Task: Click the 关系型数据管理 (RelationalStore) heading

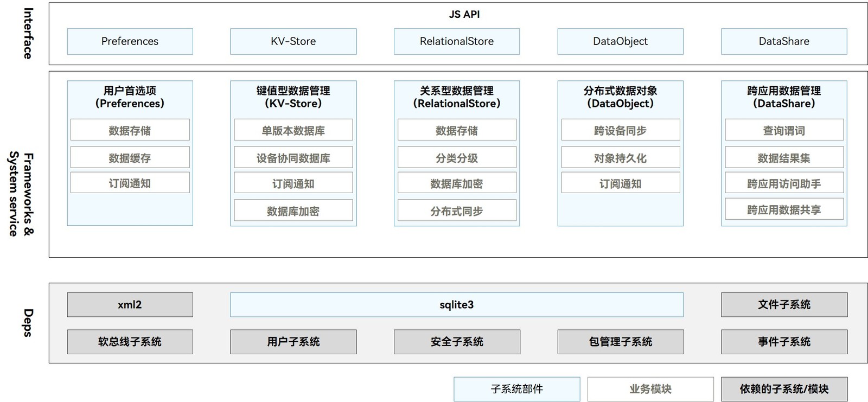Action: coord(457,97)
